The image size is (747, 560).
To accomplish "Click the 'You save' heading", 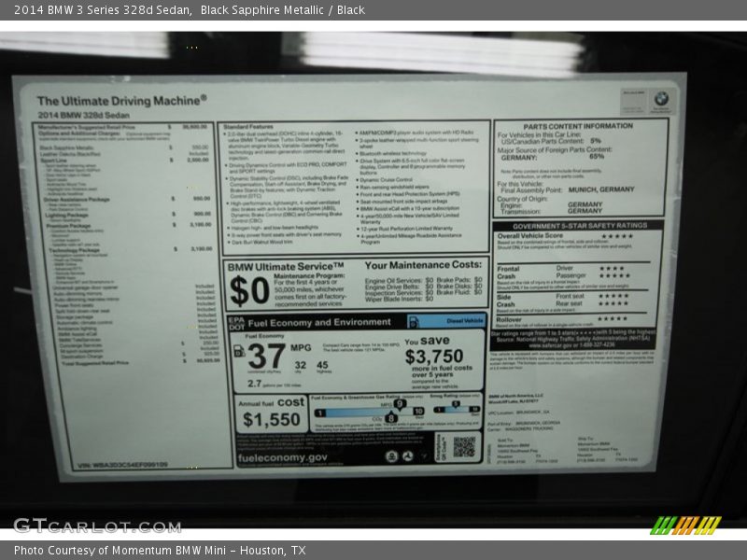I will (427, 341).
